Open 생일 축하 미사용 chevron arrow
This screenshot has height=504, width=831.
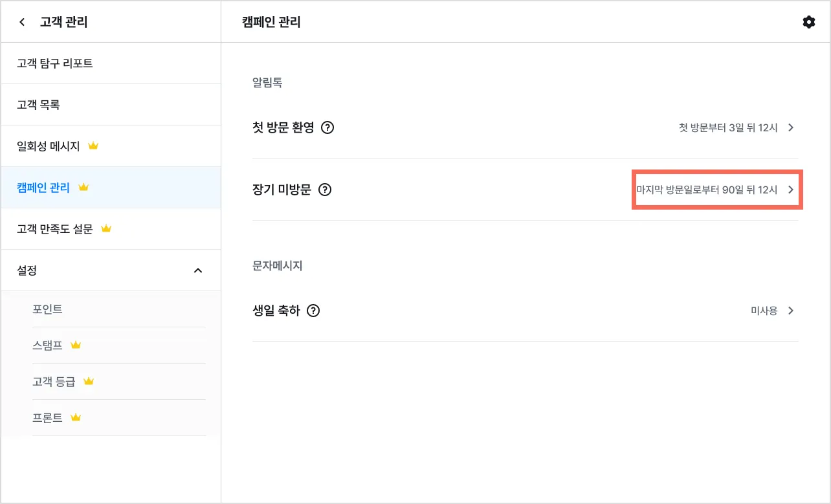coord(791,311)
